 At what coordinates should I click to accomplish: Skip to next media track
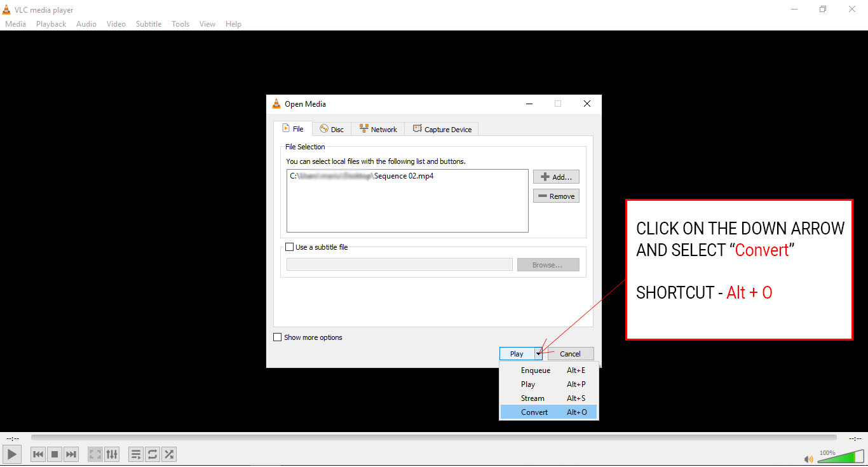[71, 454]
